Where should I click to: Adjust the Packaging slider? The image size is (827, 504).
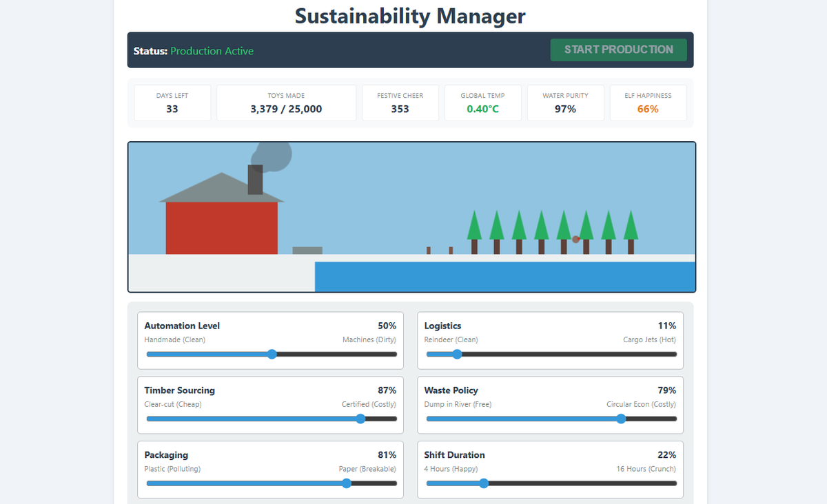point(272,483)
